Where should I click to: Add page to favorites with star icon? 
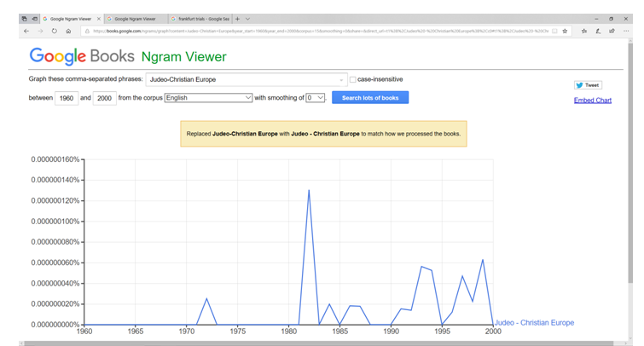click(566, 32)
